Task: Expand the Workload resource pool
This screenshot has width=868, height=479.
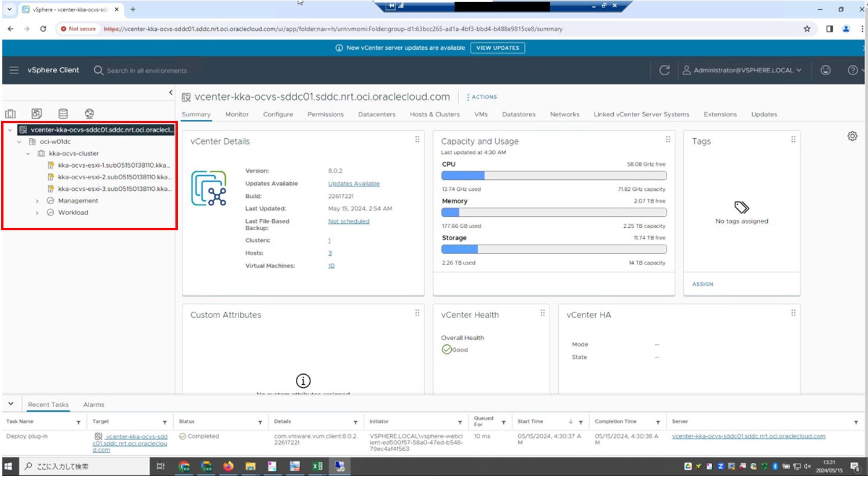Action: pyautogui.click(x=37, y=213)
